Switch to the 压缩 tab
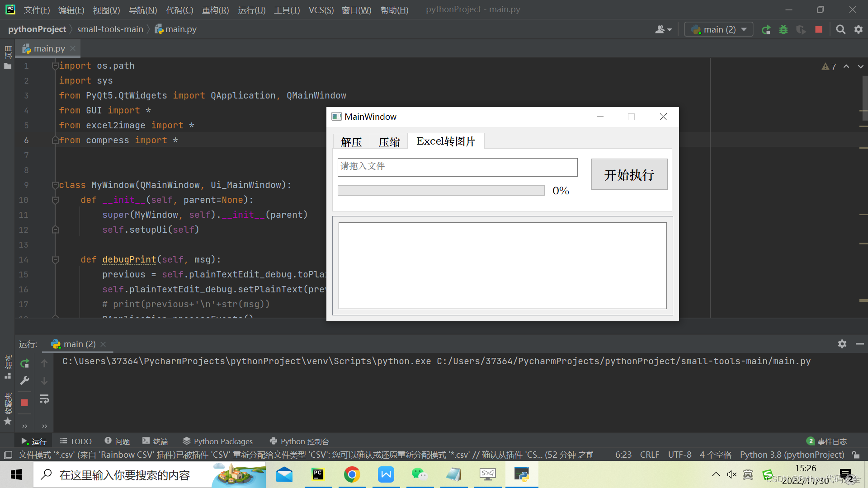Screen dimensions: 868x488 [389, 142]
